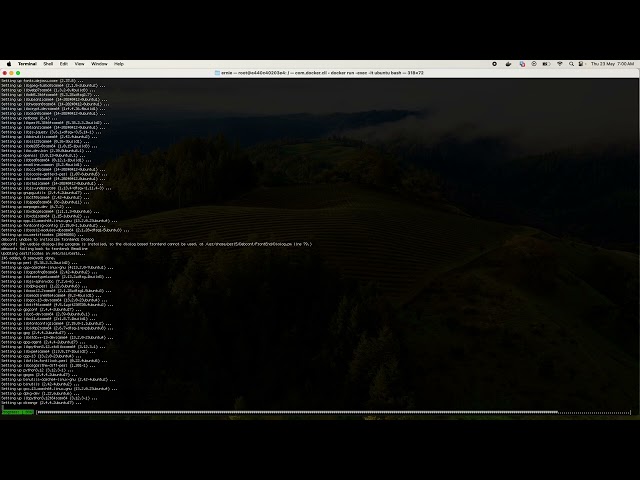Open Spotlight search magnifier icon

point(571,64)
